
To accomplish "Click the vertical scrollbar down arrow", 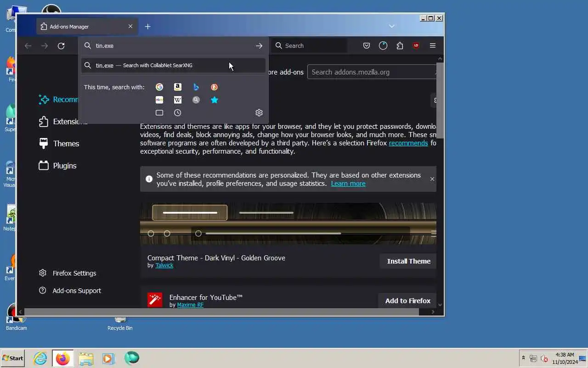I will 440,305.
